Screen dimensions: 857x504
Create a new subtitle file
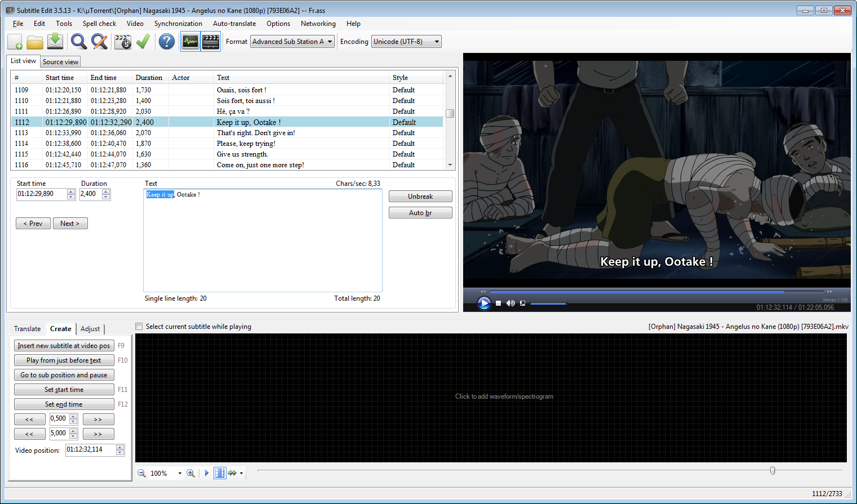click(x=15, y=42)
